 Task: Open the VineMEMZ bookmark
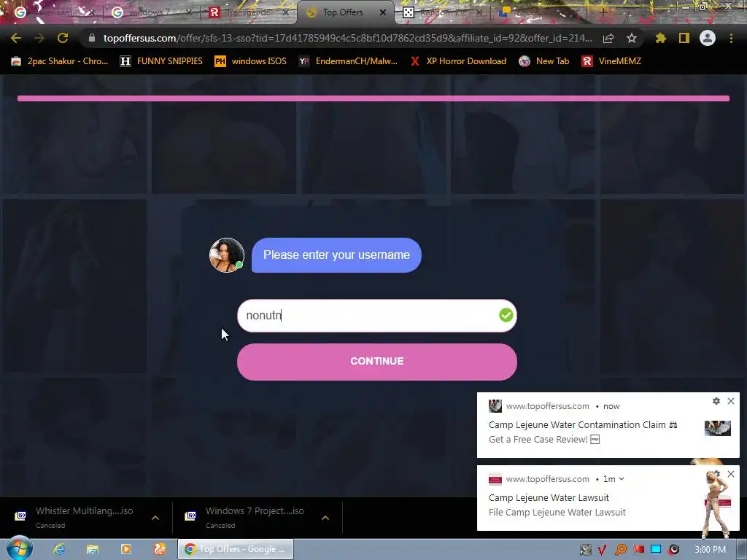point(611,61)
